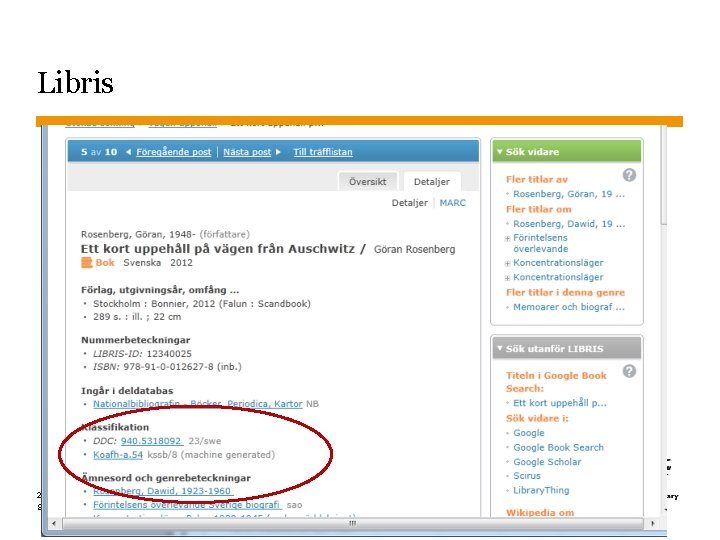Open Ett kort uppehåll Google Book link

560,403
